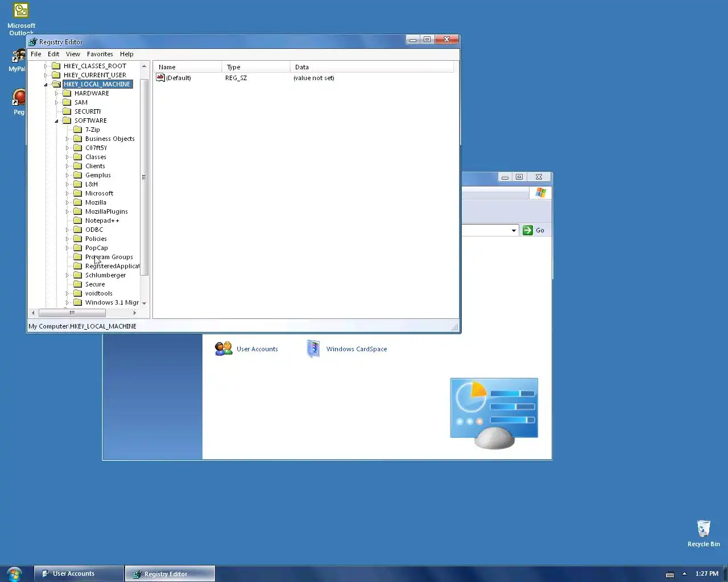Viewport: 728px width, 582px height.
Task: Select the HARDWARE folder icon
Action: 67,93
